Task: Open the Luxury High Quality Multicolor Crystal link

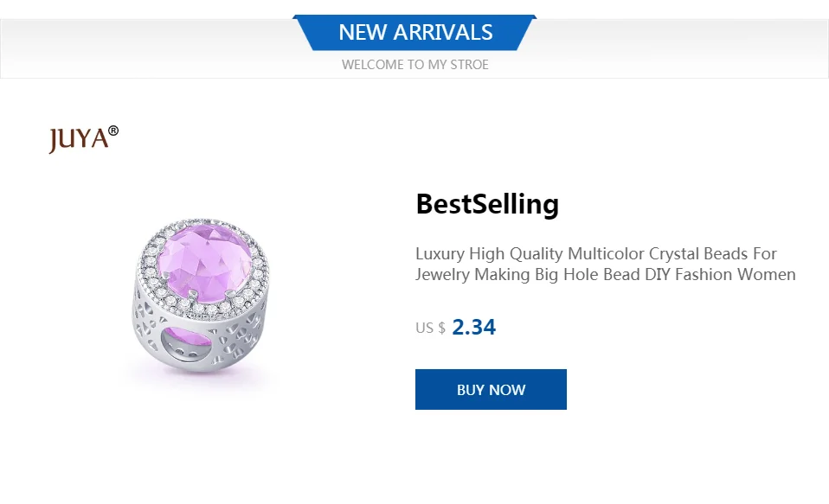Action: pos(596,253)
